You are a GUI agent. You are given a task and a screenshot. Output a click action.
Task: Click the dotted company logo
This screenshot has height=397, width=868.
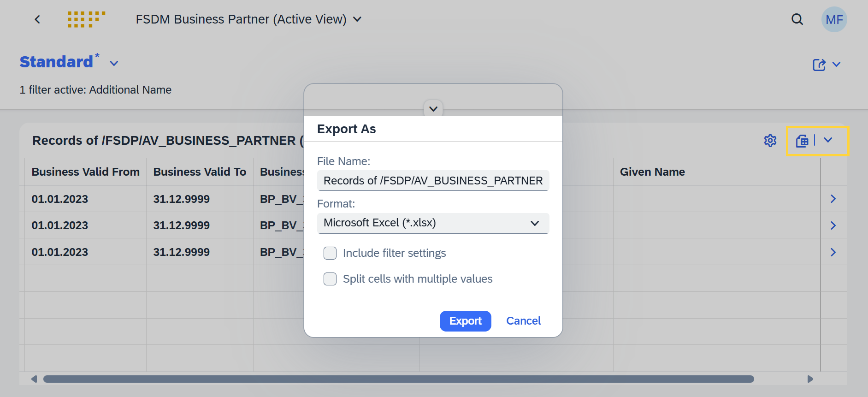86,19
